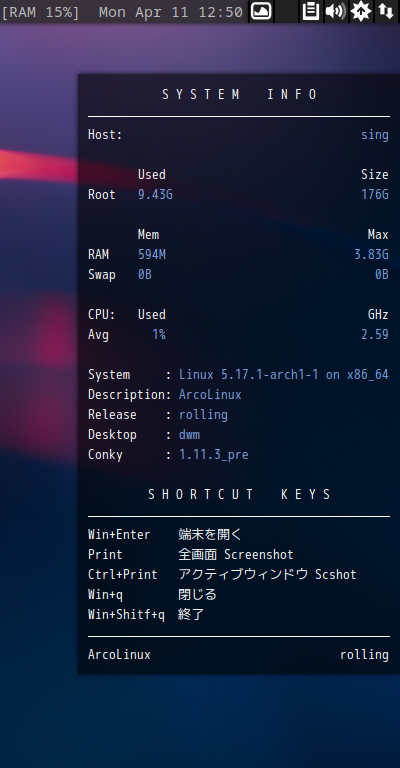Viewport: 400px width, 768px height.
Task: Click the Win+q shortcut label
Action: (105, 595)
